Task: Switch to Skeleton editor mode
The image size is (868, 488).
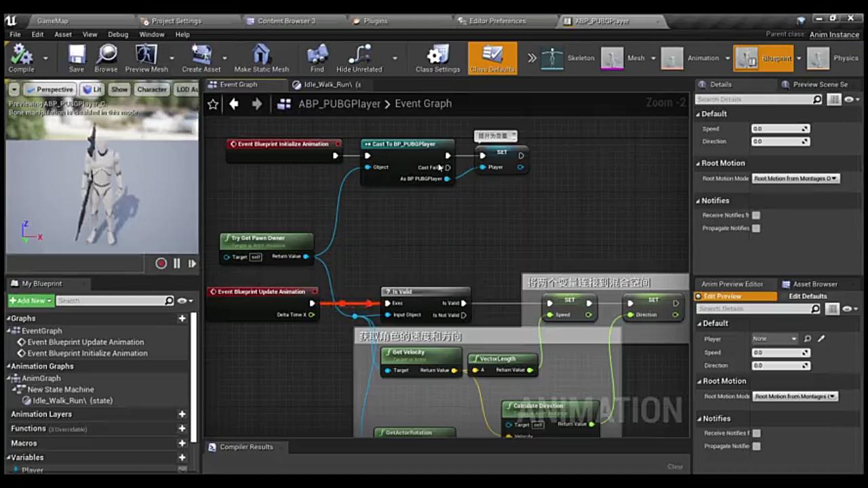Action: pyautogui.click(x=568, y=58)
